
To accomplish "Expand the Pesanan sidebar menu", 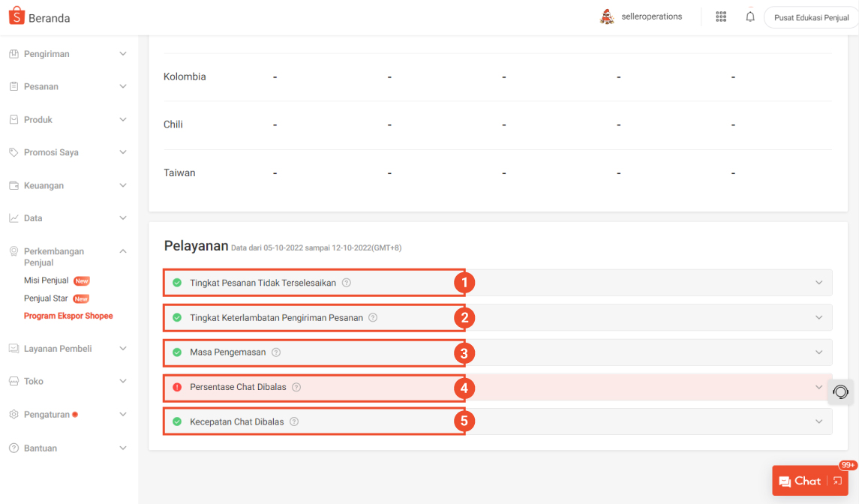I will tap(122, 86).
